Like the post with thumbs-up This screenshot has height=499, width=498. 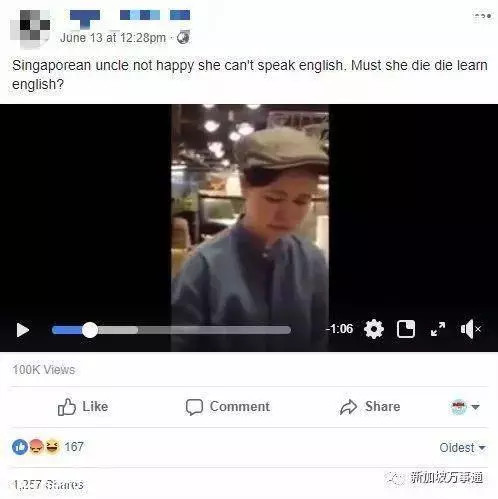82,407
